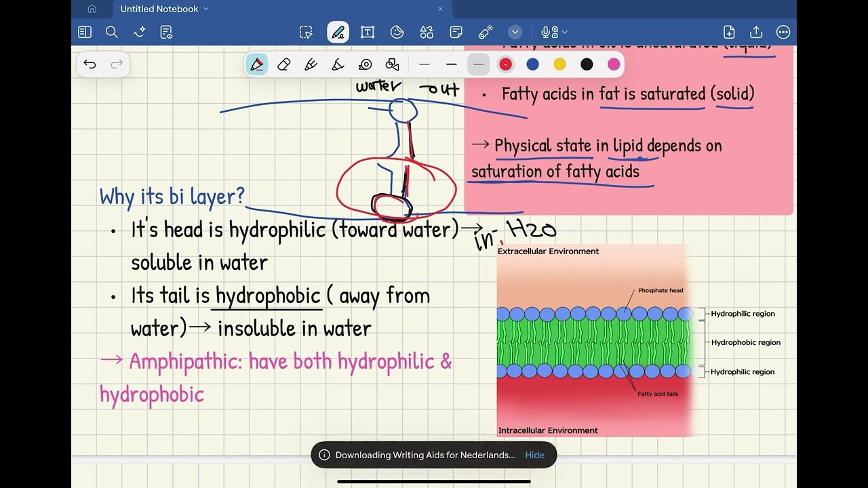The height and width of the screenshot is (488, 868).
Task: Open the AI sparkle assistant
Action: pos(140,32)
